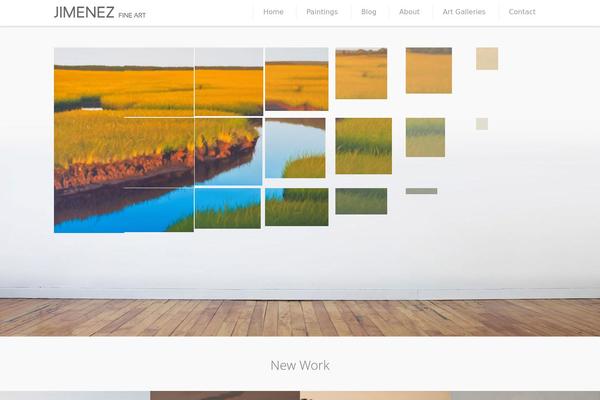Click the thin gray bar tile
The image size is (600, 400).
pyautogui.click(x=421, y=191)
